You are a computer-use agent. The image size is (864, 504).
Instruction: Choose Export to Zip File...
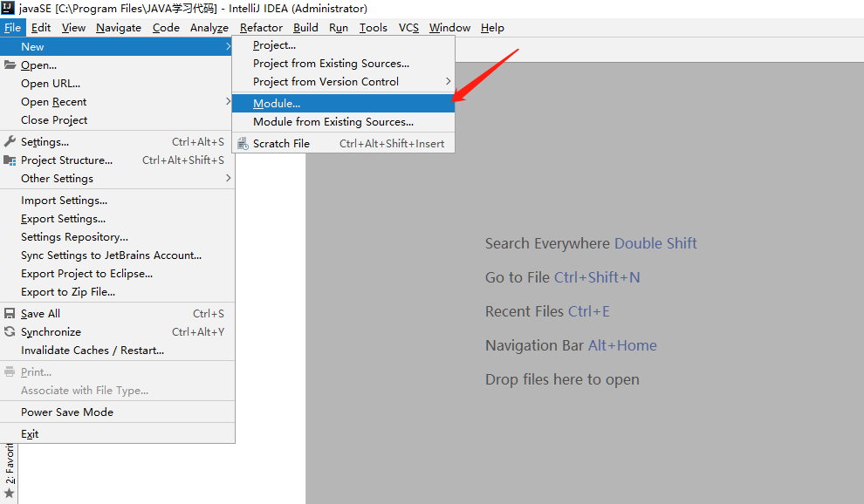pos(117,292)
